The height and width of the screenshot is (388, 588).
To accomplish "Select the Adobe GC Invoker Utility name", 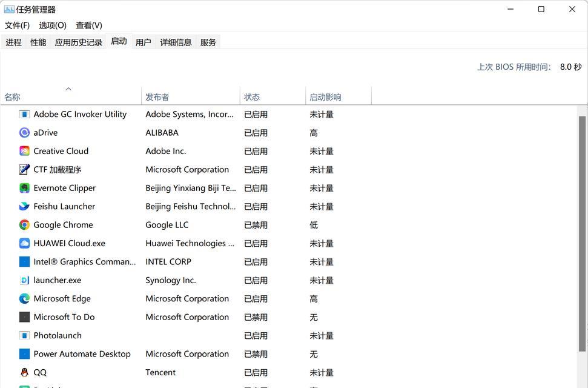I will [x=80, y=114].
